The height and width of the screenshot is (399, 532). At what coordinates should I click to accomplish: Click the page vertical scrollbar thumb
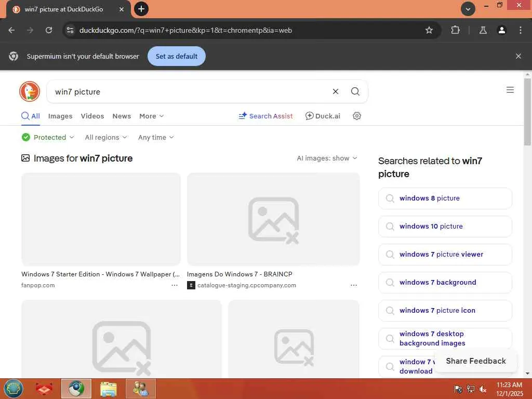click(x=527, y=112)
